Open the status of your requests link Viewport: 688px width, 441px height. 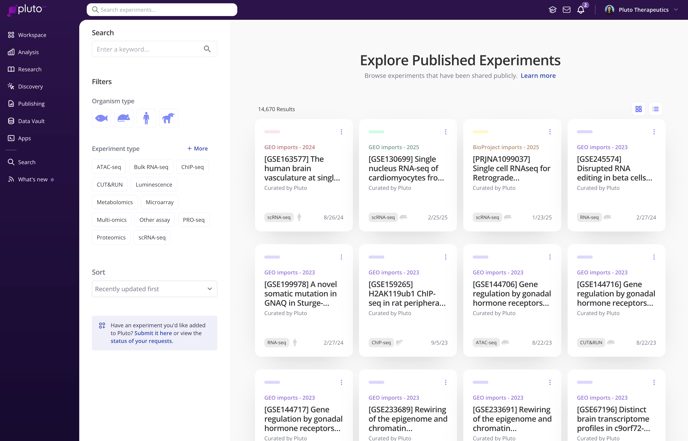(x=142, y=341)
